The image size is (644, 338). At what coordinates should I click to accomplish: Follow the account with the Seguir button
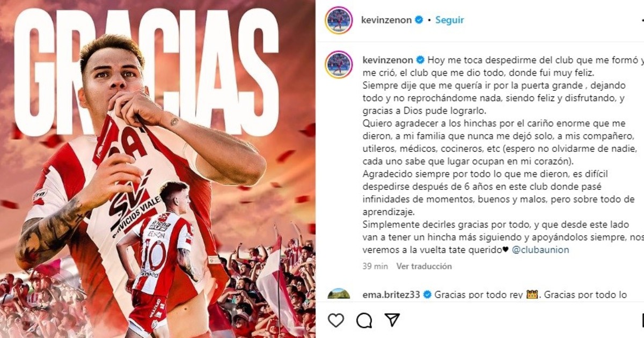[449, 20]
